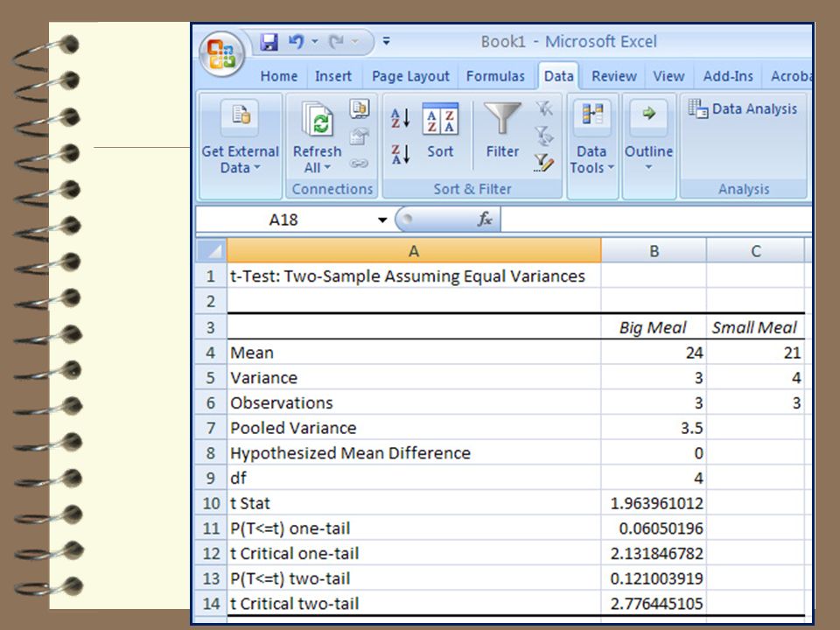Screen dimensions: 840x630
Task: Open the Redo history dropdown arrow
Action: click(x=355, y=41)
